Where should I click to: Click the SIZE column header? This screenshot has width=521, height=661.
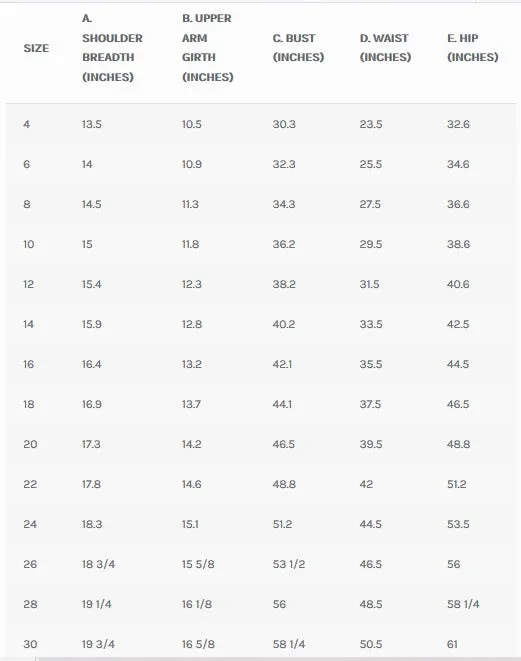point(36,48)
